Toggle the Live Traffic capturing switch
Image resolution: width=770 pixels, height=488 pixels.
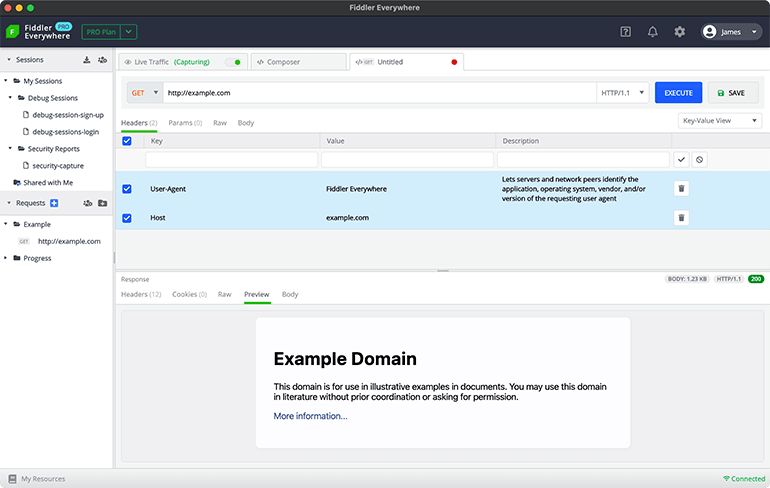[233, 62]
